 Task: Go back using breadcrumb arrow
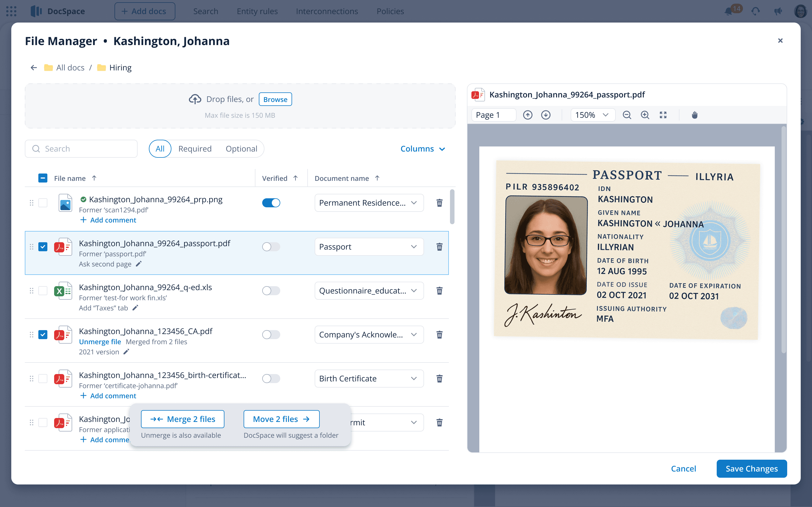click(34, 68)
